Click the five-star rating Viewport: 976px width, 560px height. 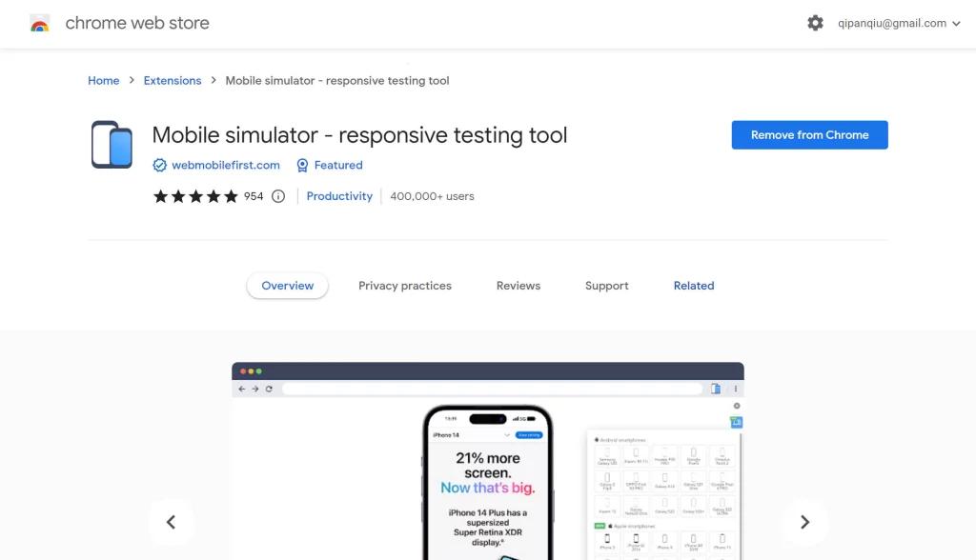tap(195, 196)
